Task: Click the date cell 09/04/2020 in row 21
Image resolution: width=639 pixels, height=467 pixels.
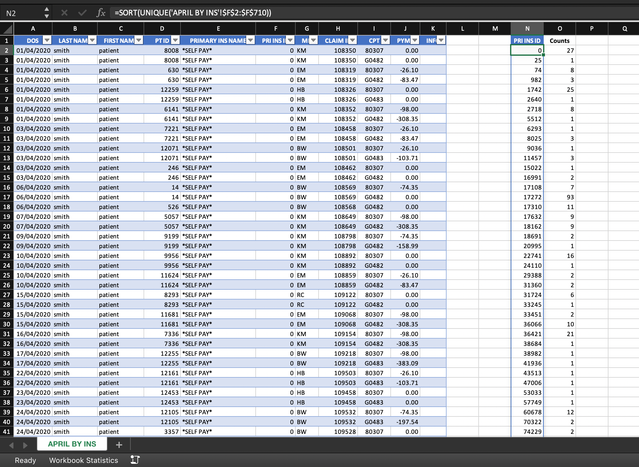Action: pos(33,236)
